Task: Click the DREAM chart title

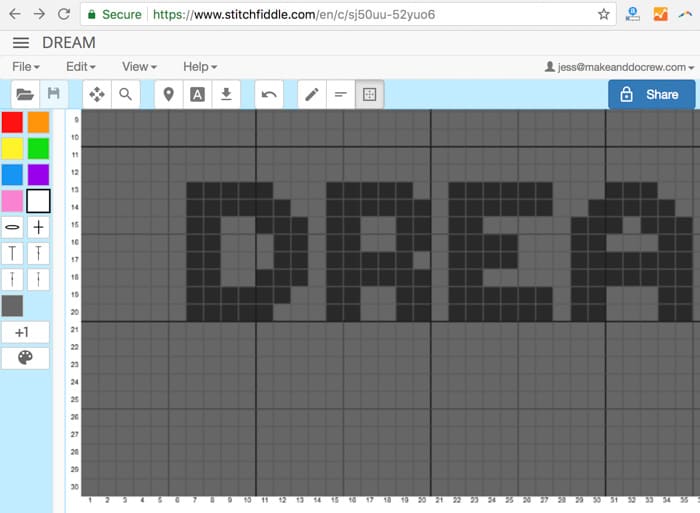Action: click(x=69, y=43)
